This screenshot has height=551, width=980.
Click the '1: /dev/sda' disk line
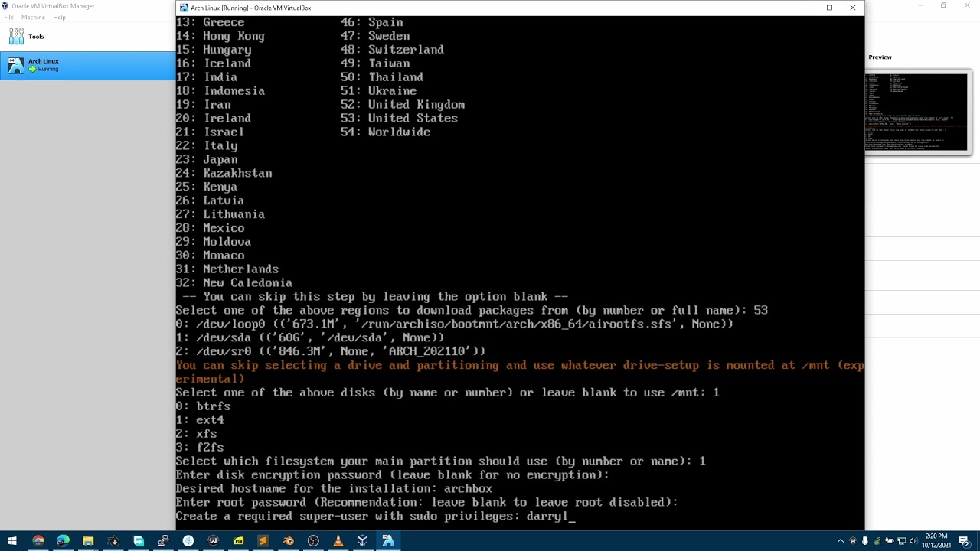pyautogui.click(x=309, y=337)
